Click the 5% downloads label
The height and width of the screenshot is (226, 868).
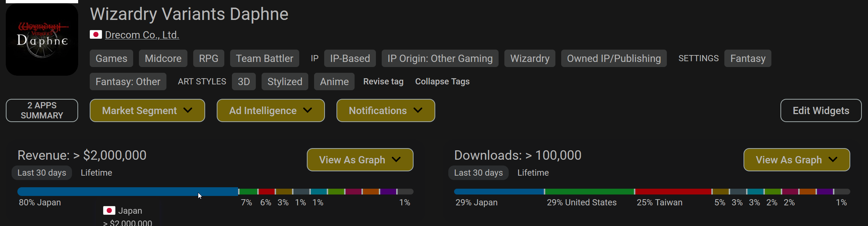coord(720,202)
